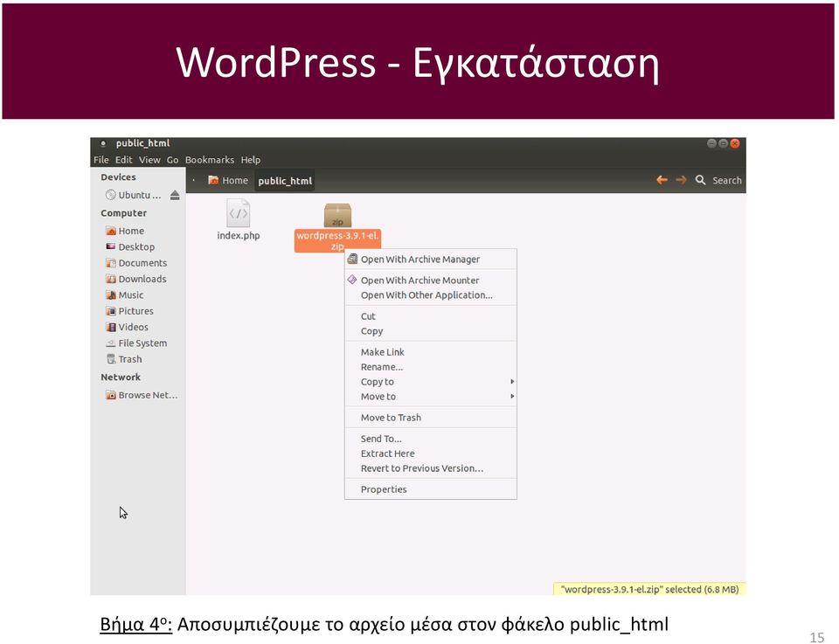The image size is (839, 644).
Task: Close the public_html window
Action: [735, 143]
